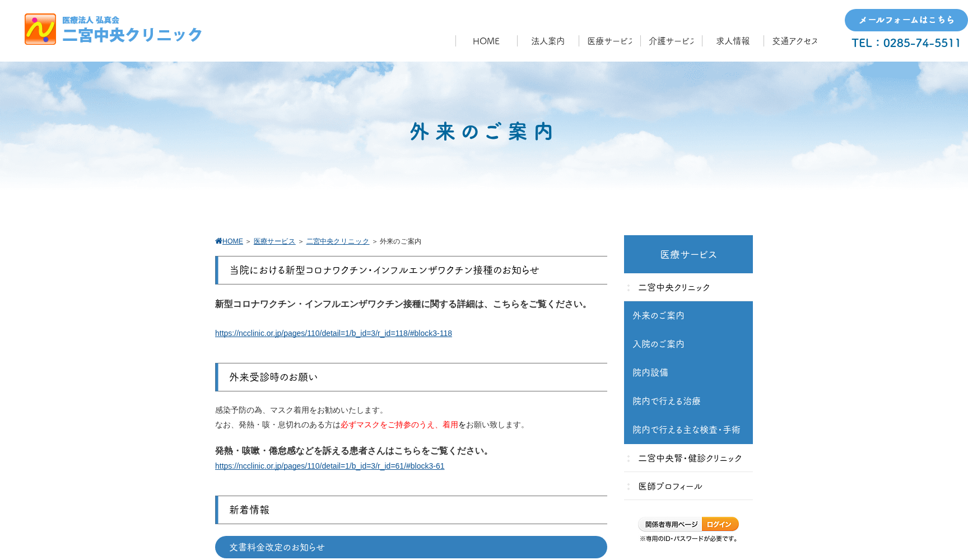
Task: Open the 医療サービス navigation dropdown
Action: tap(609, 41)
